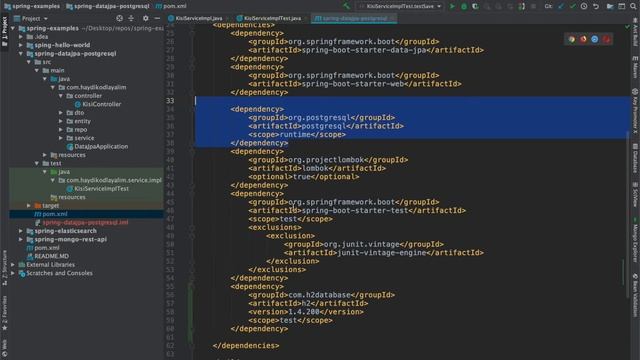Select Scratches and Consoles node
Screen dimensions: 640x360
coord(59,273)
